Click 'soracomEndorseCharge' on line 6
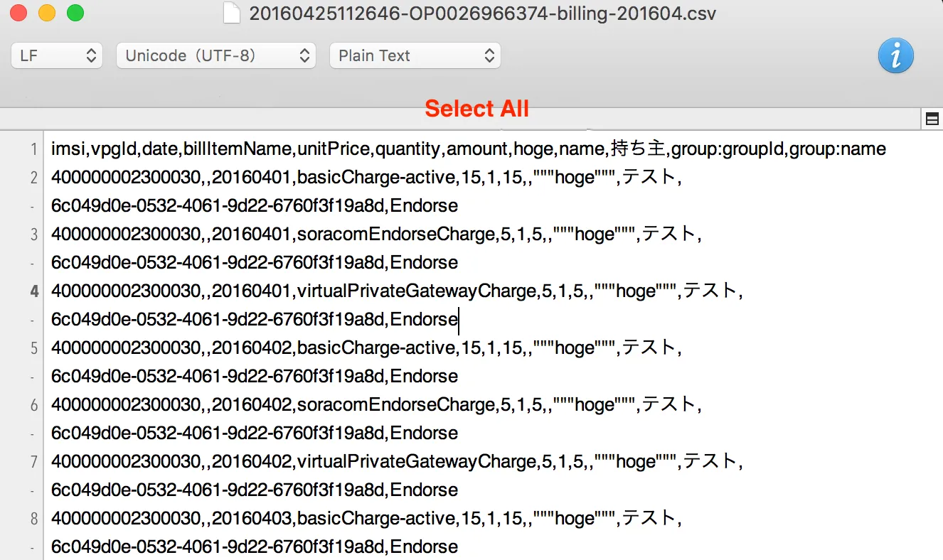The width and height of the screenshot is (943, 560). [x=395, y=405]
